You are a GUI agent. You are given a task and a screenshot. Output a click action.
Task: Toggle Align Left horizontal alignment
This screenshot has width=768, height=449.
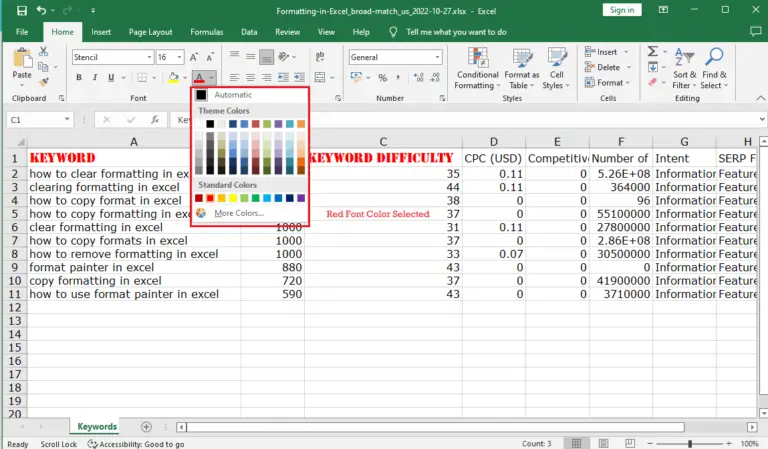[x=235, y=77]
